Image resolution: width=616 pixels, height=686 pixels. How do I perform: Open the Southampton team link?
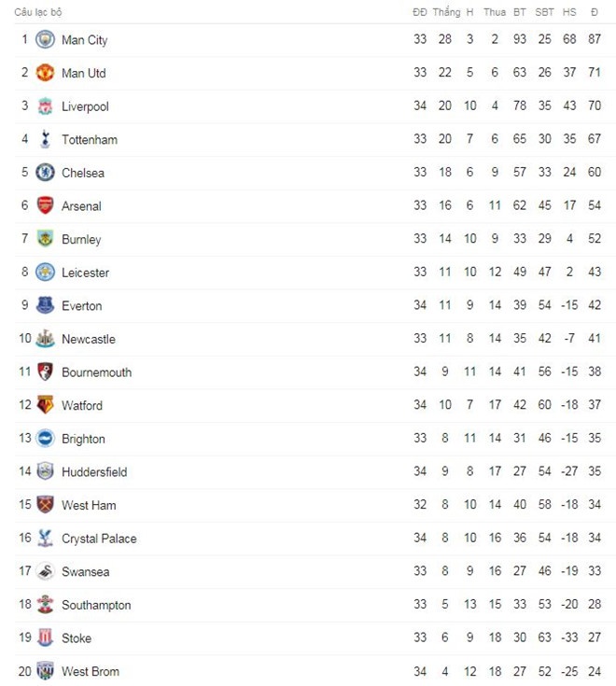point(96,605)
